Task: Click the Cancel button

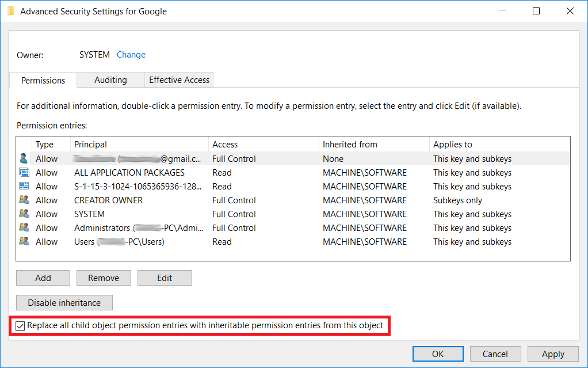Action: tap(495, 354)
